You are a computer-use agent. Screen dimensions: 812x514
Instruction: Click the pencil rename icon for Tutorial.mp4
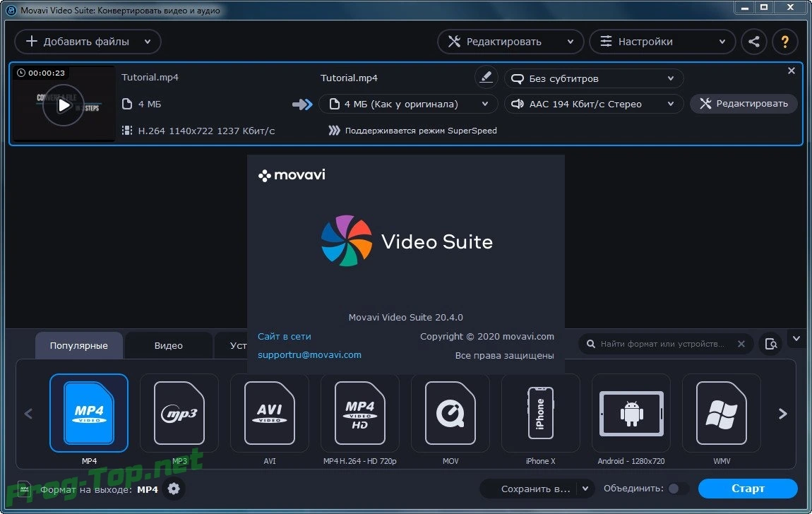(486, 77)
